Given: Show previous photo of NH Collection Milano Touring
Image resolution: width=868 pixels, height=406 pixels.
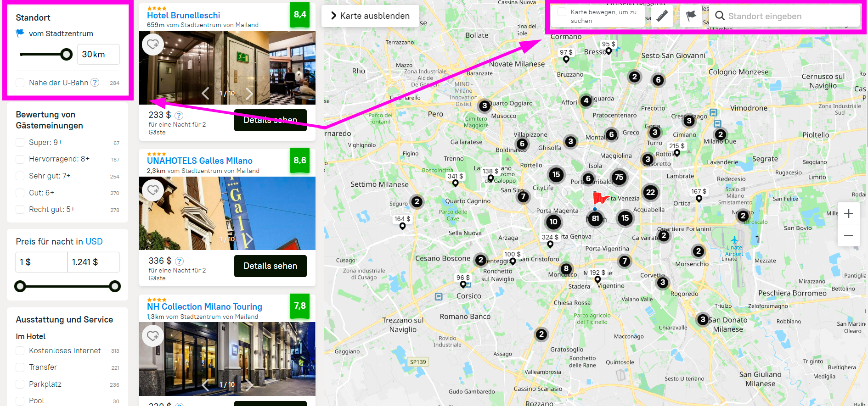Looking at the screenshot, I should [205, 384].
